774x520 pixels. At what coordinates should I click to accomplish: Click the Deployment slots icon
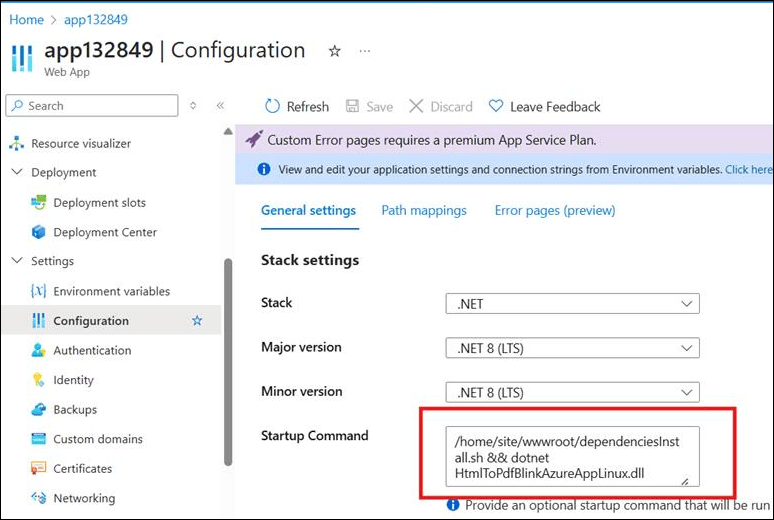tap(39, 202)
